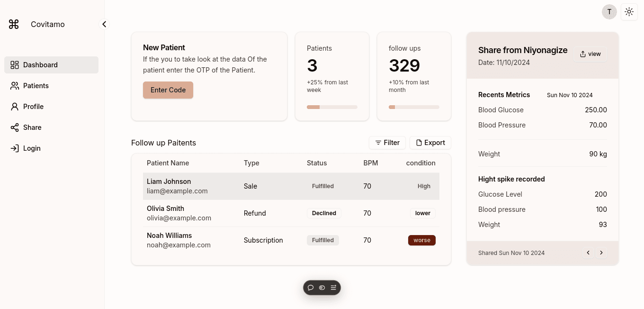Open the Dashboard sidebar item
The image size is (644, 309).
pyautogui.click(x=52, y=65)
